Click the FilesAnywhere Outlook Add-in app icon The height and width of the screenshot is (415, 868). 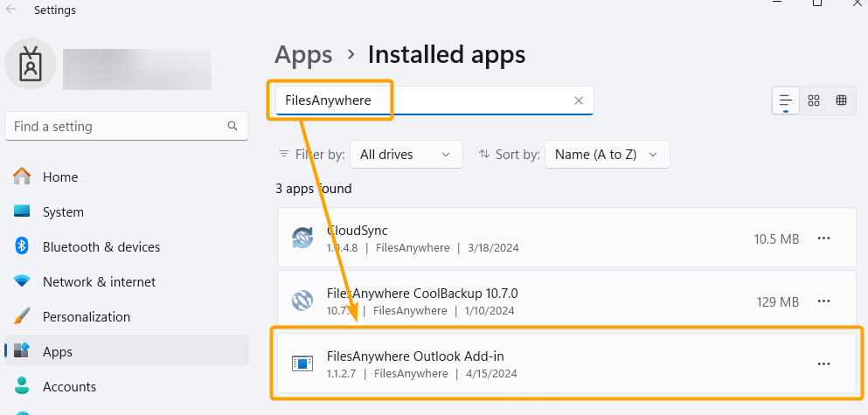(302, 363)
